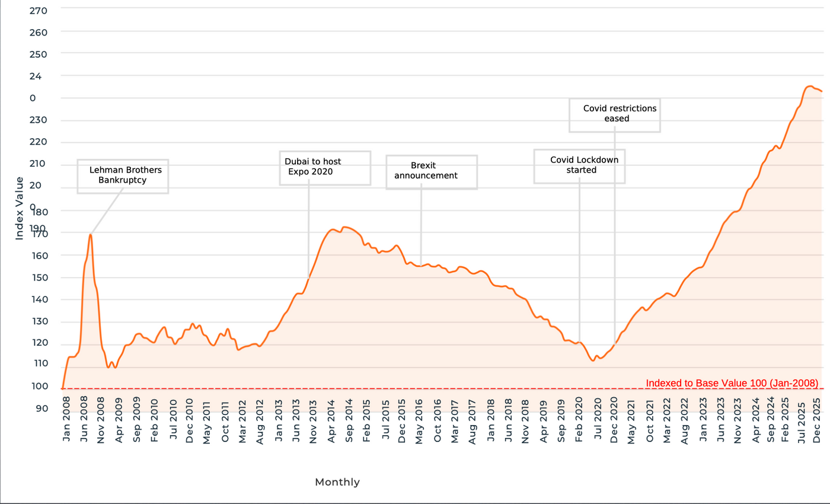The height and width of the screenshot is (504, 830).
Task: Select the Index Value axis title
Action: (20, 208)
